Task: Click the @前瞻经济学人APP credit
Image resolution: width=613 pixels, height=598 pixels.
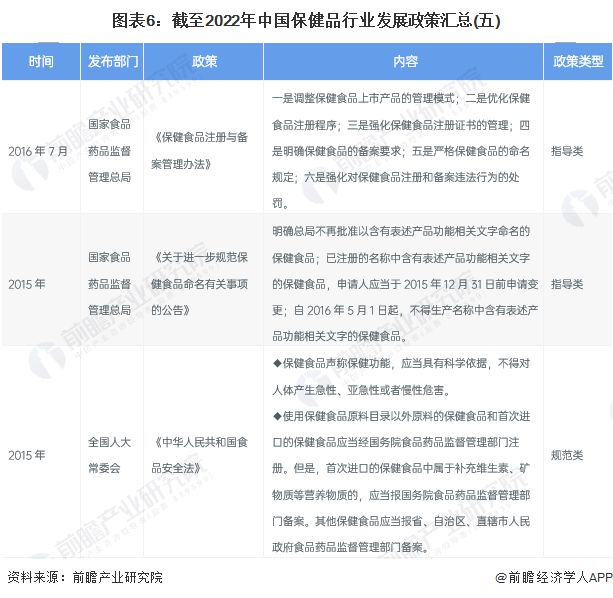Action: tap(553, 577)
